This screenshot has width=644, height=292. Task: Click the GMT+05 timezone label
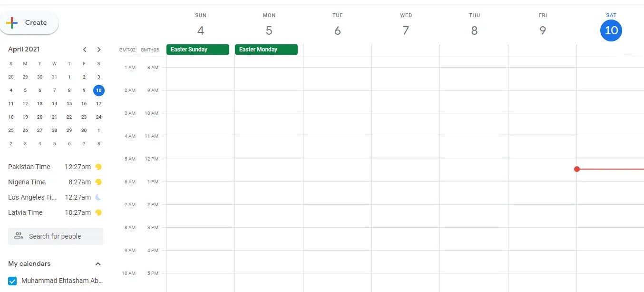click(150, 50)
